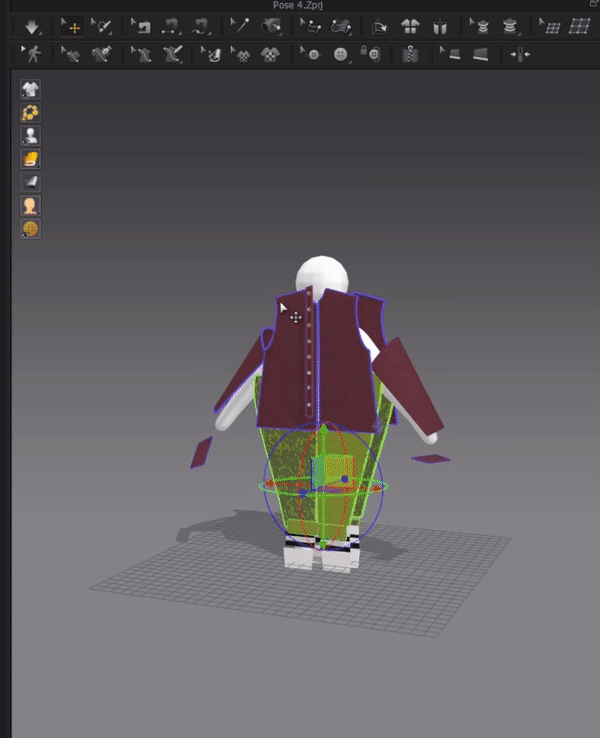
Task: Select the Select/Move tool with yellow cross
Action: (71, 26)
